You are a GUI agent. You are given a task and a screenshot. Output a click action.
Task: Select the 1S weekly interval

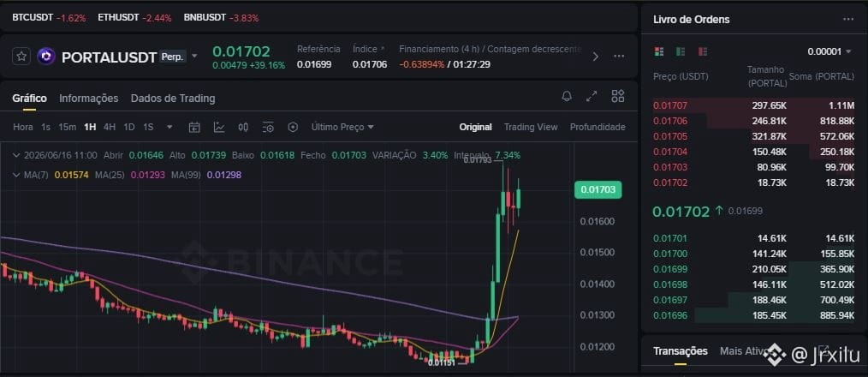click(148, 127)
